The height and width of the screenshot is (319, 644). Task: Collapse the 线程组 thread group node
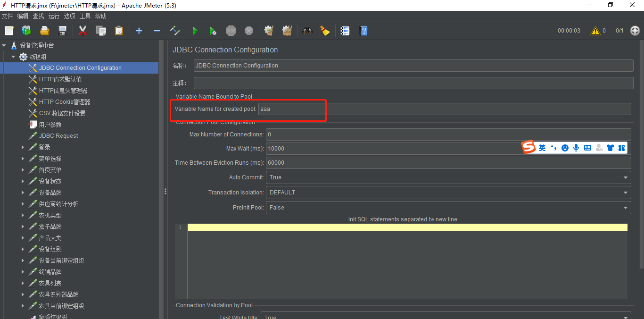(13, 57)
